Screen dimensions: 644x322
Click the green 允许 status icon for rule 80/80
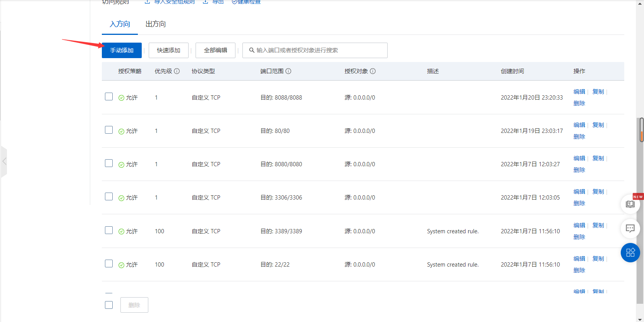(x=121, y=131)
